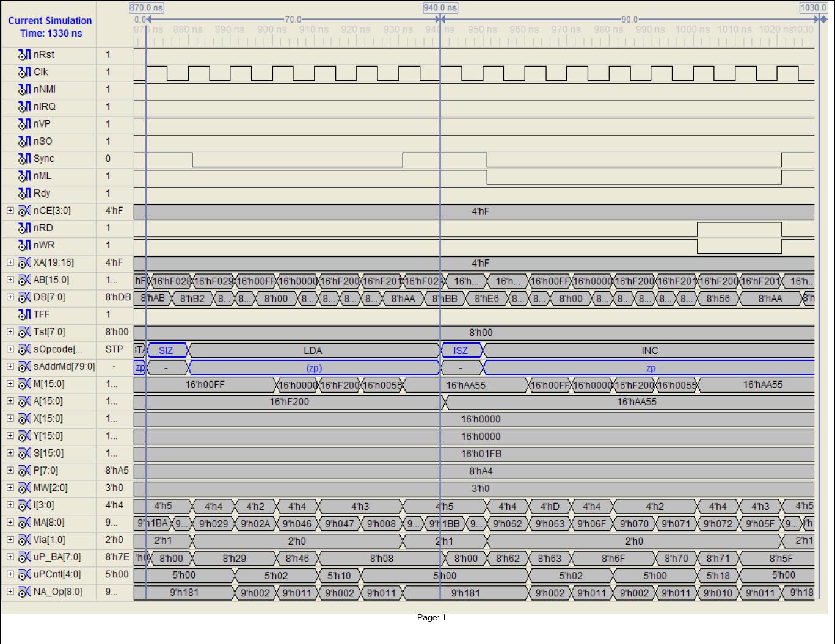Click the Sync signal icon

tap(25, 159)
